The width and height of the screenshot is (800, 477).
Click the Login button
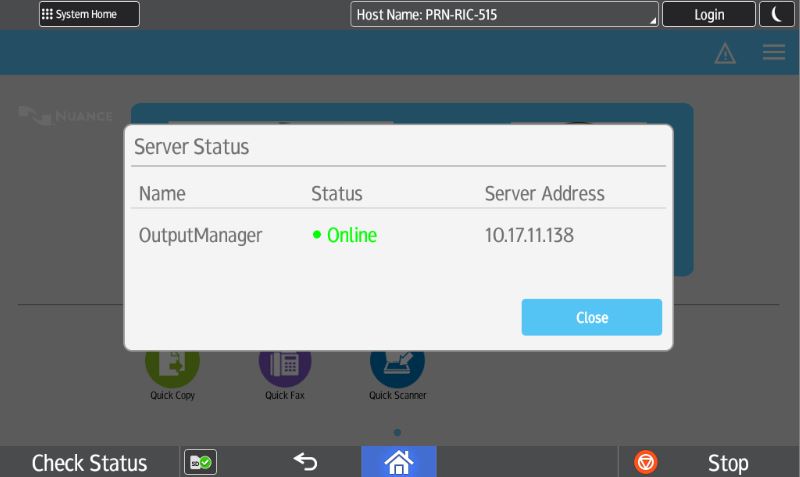708,15
